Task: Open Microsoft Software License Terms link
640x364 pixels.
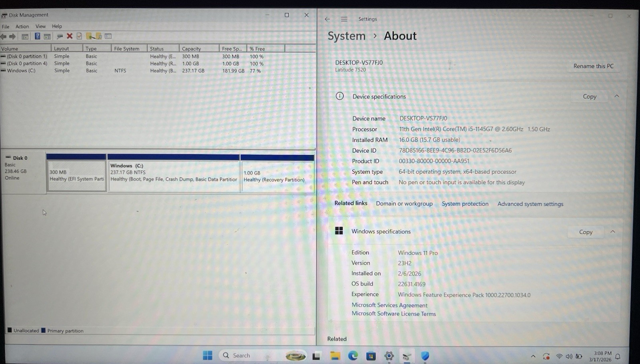Action: point(394,314)
